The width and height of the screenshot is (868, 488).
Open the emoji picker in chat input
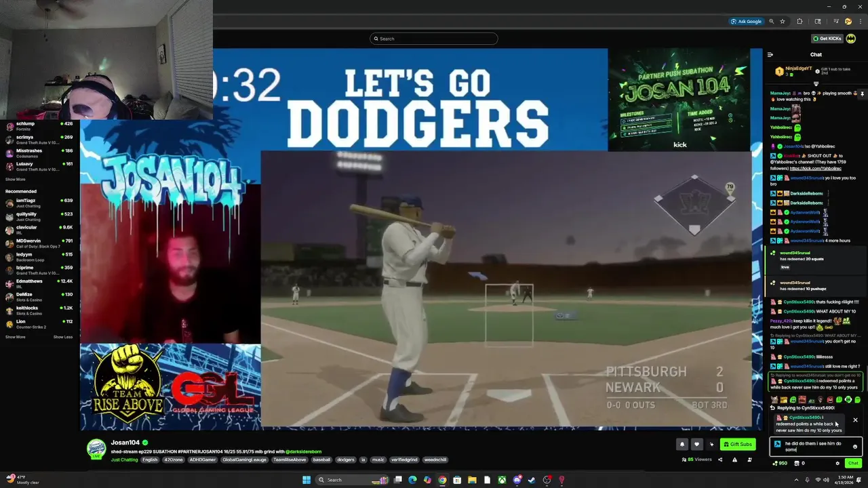pos(854,446)
